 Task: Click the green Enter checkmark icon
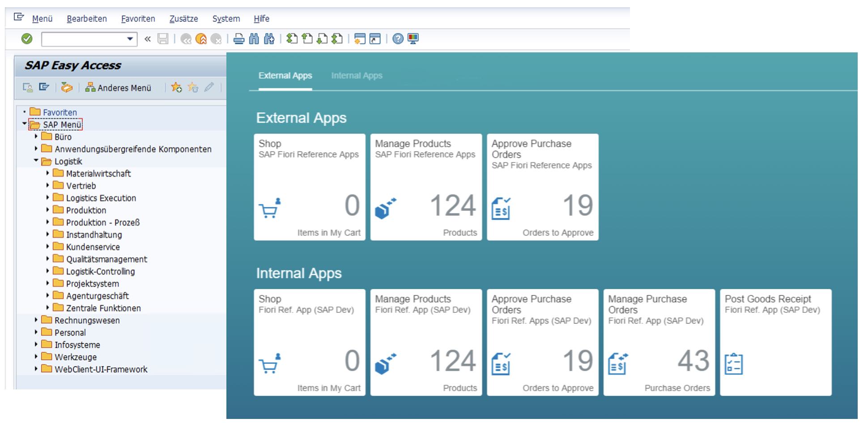click(27, 39)
